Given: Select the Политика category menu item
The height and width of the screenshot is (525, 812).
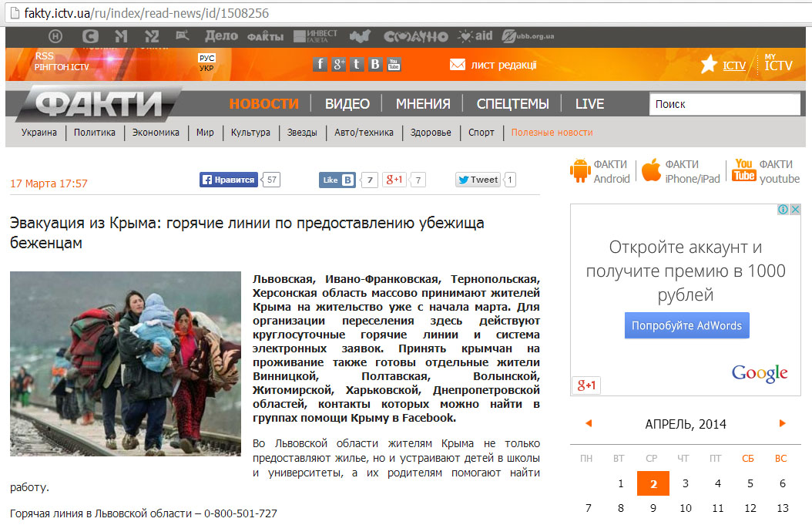Looking at the screenshot, I should pos(95,133).
